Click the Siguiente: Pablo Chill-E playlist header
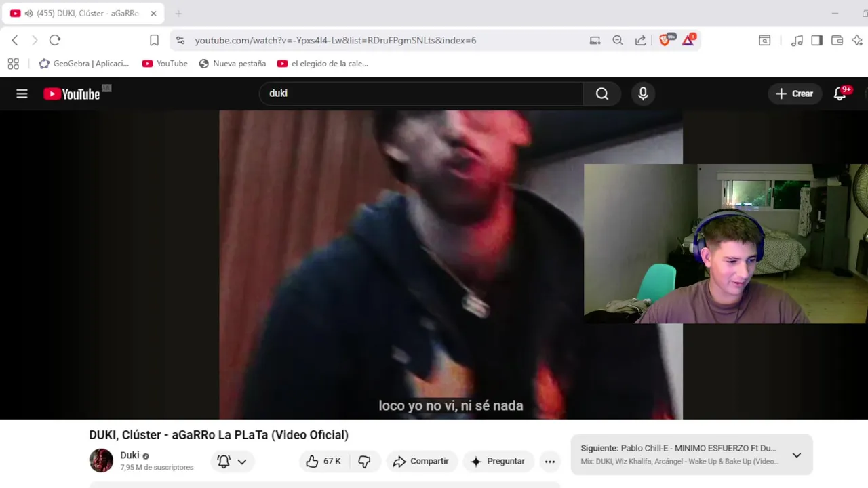Screen dimensions: 868x488 click(678, 448)
